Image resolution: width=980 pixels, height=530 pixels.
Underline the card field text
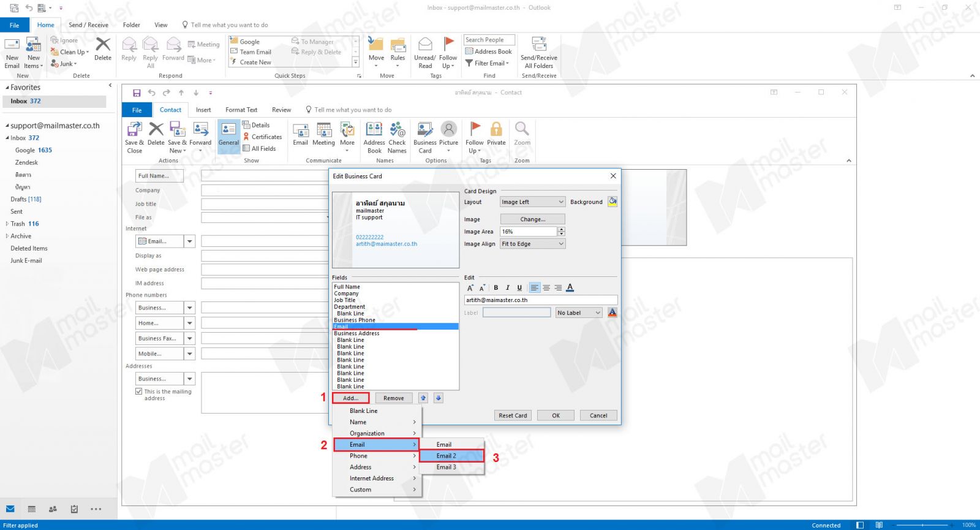coord(519,287)
